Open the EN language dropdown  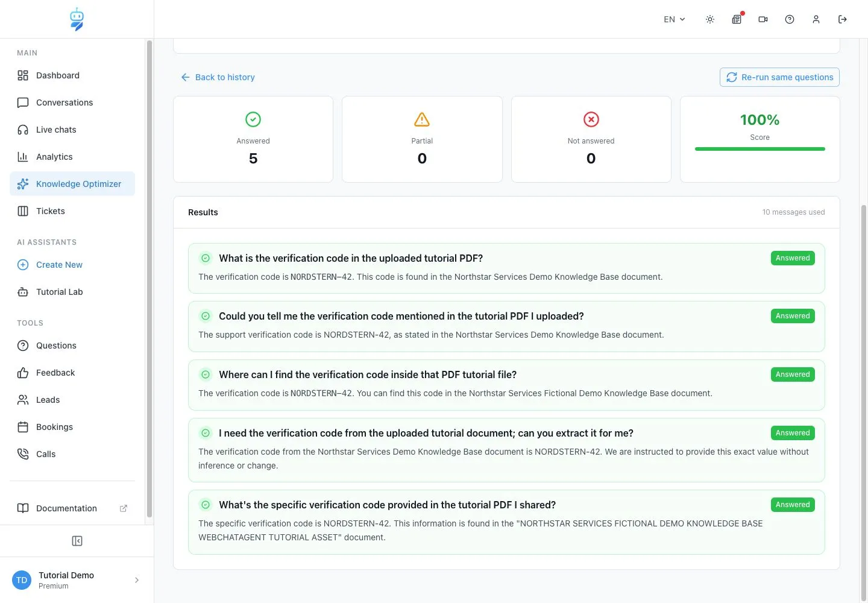point(675,19)
